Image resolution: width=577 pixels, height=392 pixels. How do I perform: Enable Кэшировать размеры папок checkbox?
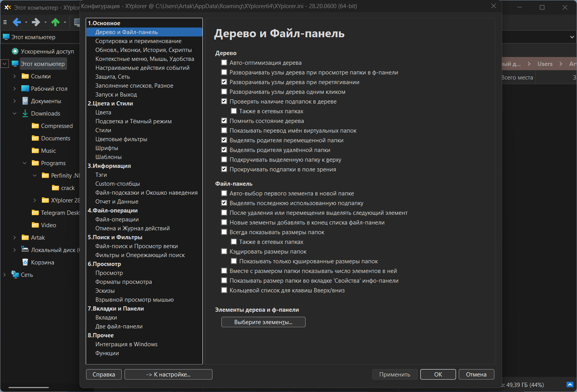click(224, 251)
